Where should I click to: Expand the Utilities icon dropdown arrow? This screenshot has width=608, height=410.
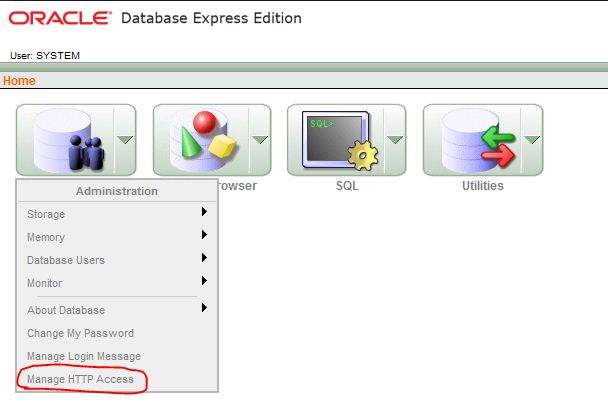pos(532,140)
